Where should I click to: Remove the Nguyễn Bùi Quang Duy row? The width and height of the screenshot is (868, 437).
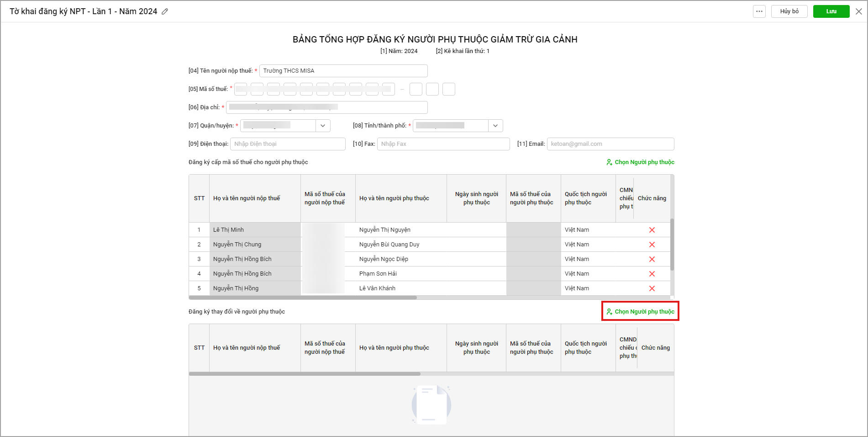[652, 245]
